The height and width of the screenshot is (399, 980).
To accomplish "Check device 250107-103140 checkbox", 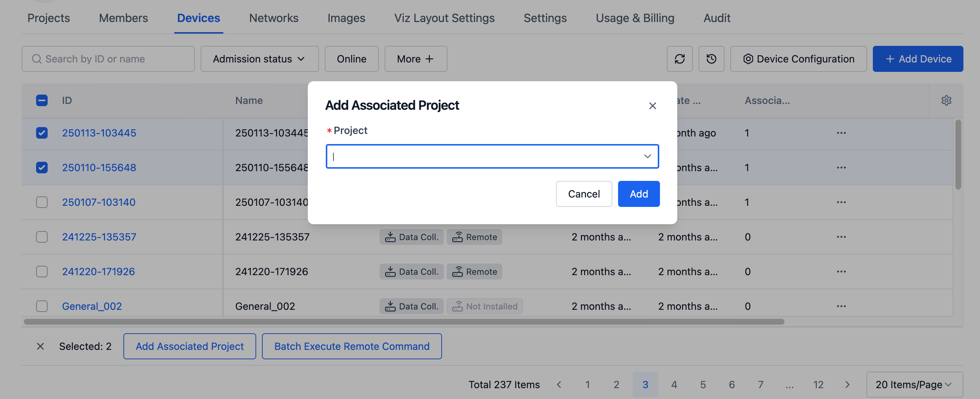I will point(42,202).
